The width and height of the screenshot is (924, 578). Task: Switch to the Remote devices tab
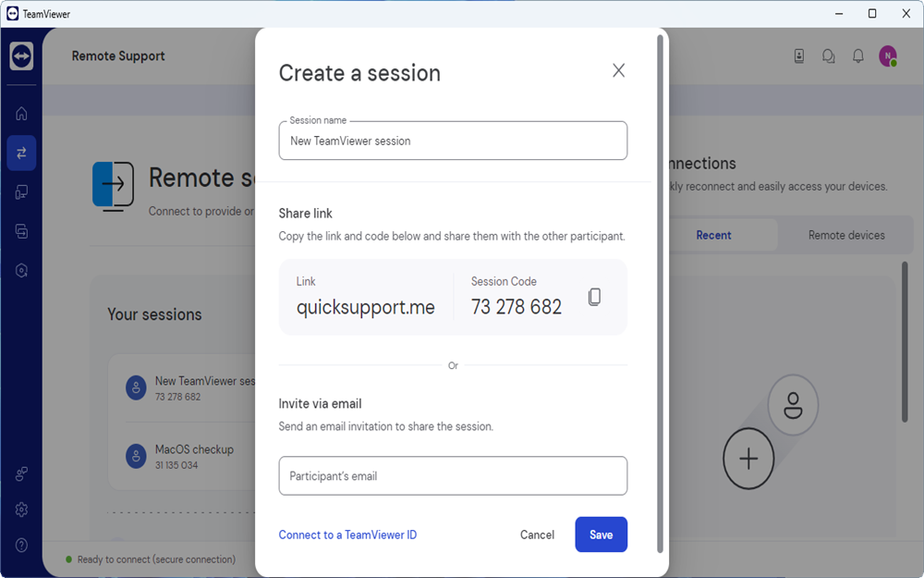click(846, 235)
